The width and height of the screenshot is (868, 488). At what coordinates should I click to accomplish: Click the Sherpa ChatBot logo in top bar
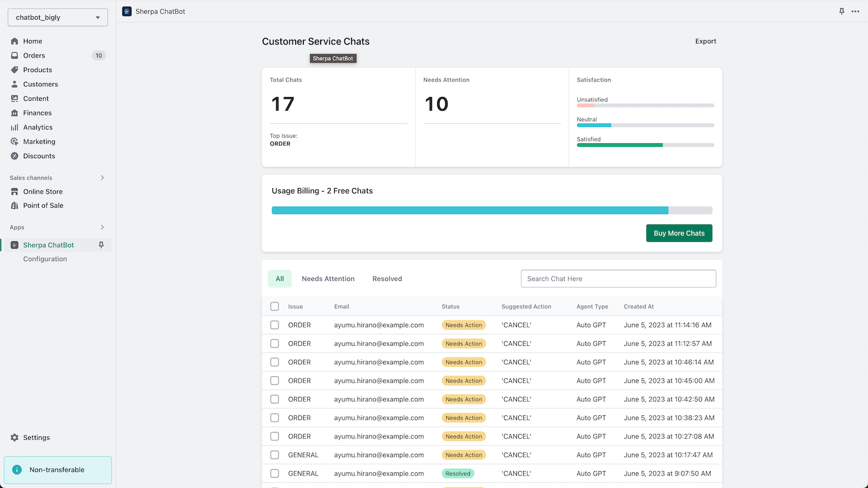127,11
